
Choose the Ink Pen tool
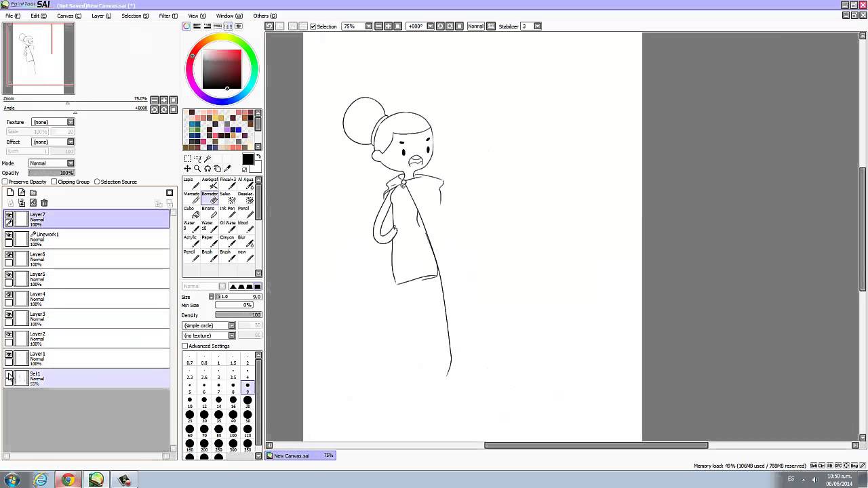(x=227, y=212)
